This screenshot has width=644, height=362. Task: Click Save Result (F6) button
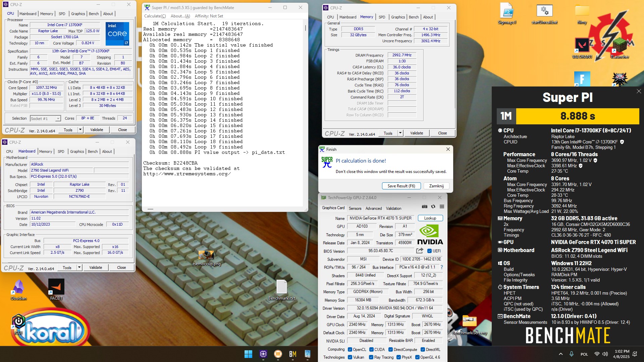click(401, 186)
